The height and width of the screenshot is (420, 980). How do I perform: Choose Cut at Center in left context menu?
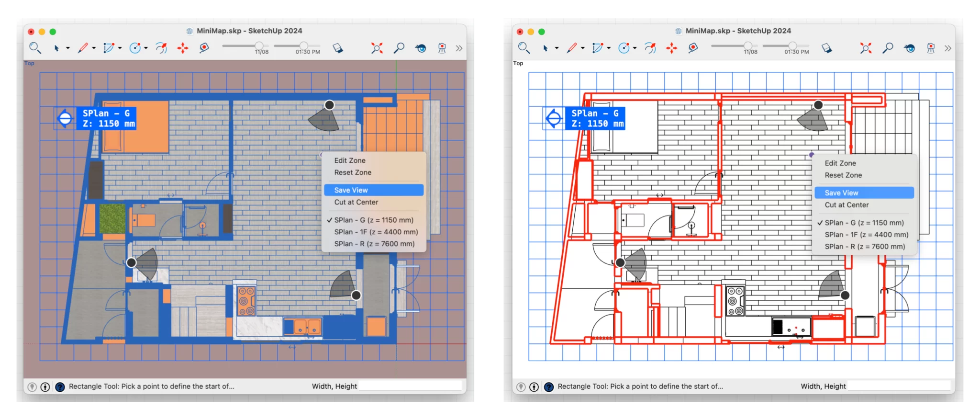[x=356, y=202]
